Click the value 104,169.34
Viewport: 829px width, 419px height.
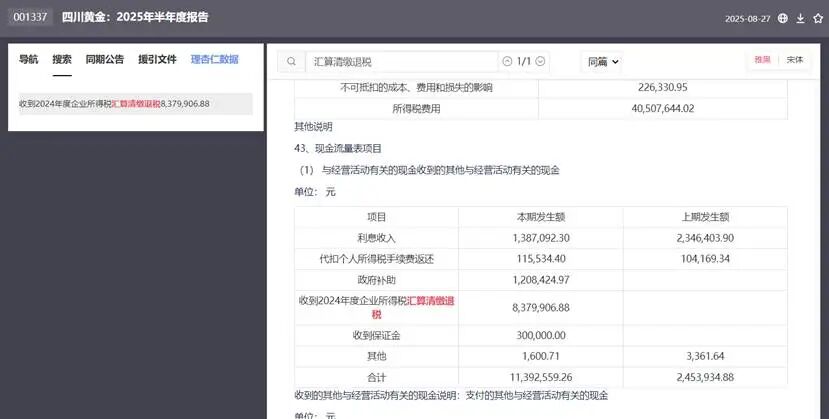click(705, 259)
